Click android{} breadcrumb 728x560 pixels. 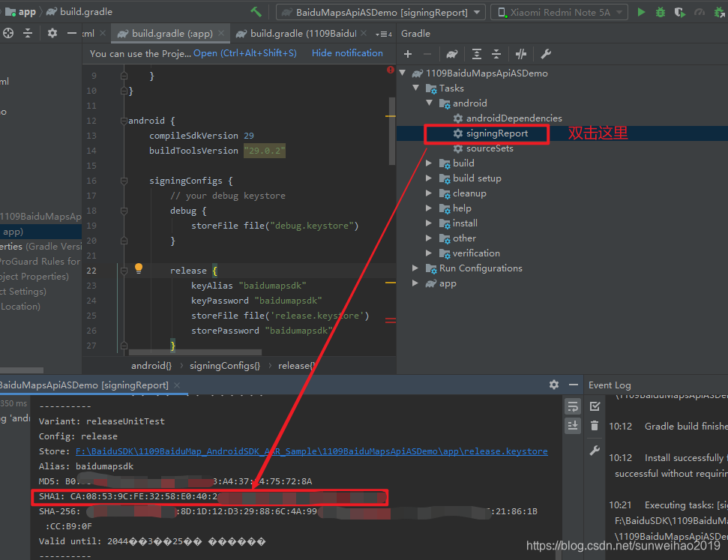(151, 366)
